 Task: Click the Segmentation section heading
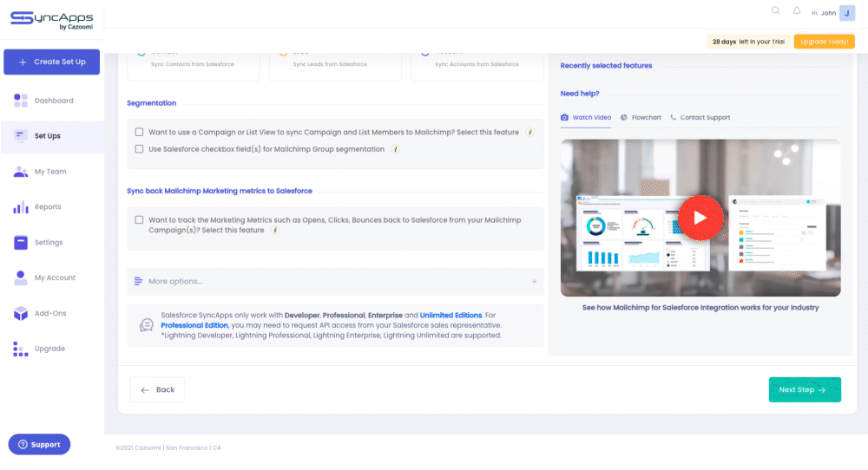152,103
